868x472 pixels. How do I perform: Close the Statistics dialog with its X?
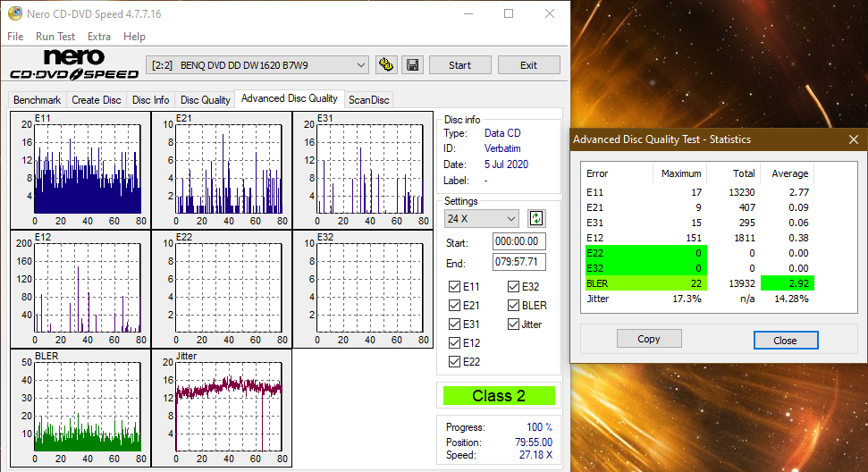click(854, 139)
